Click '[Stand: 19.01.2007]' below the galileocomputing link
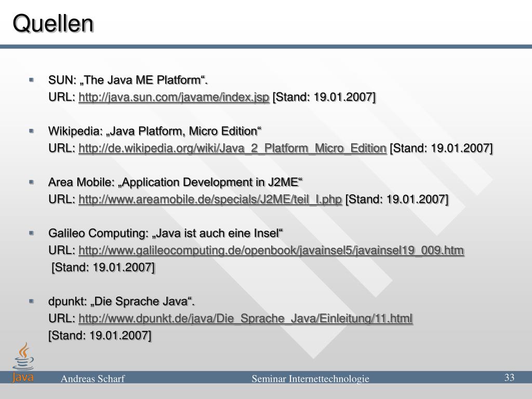Image resolution: width=532 pixels, height=399 pixels. (103, 268)
